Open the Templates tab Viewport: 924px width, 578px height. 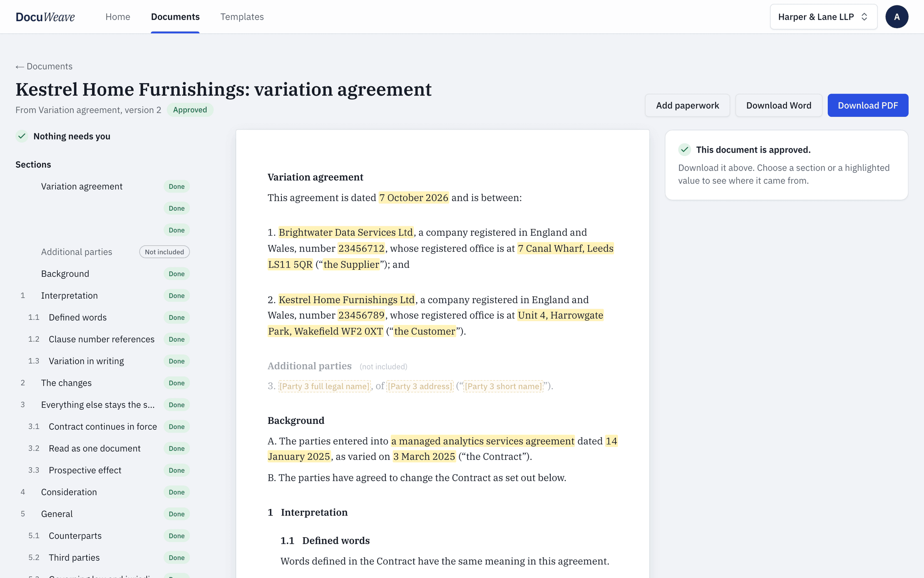click(x=242, y=17)
